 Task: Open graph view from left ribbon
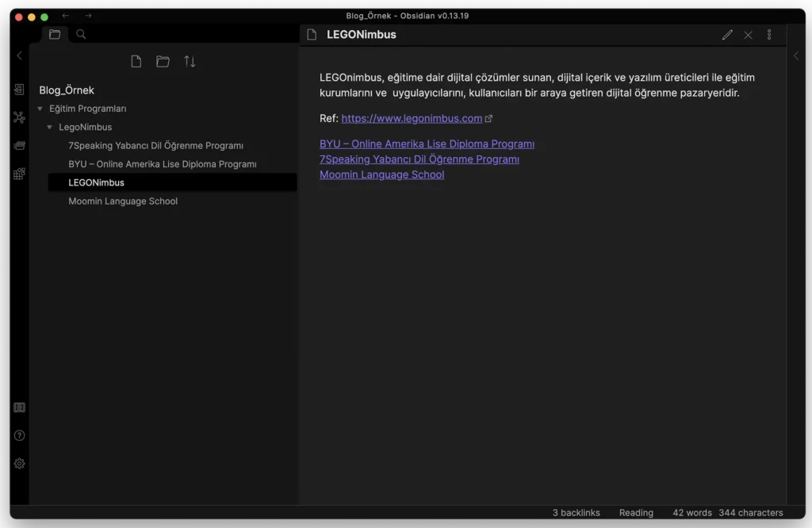20,117
